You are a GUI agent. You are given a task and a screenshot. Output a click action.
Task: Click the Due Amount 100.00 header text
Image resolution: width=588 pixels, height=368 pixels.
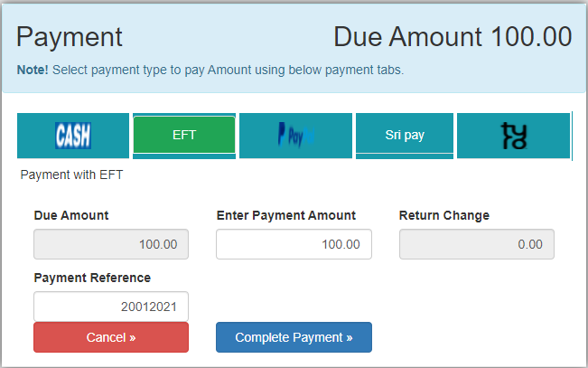[453, 37]
